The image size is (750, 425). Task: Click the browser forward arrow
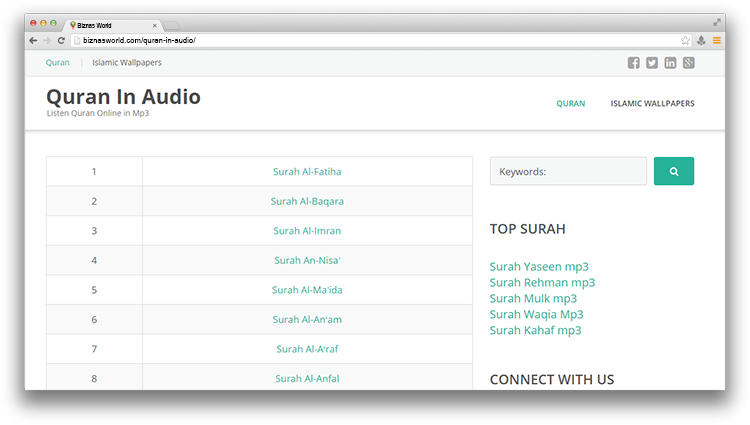(47, 41)
